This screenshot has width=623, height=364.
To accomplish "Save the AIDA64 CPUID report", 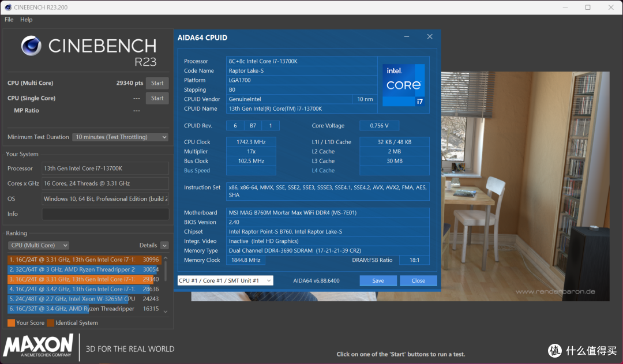I will 378,280.
